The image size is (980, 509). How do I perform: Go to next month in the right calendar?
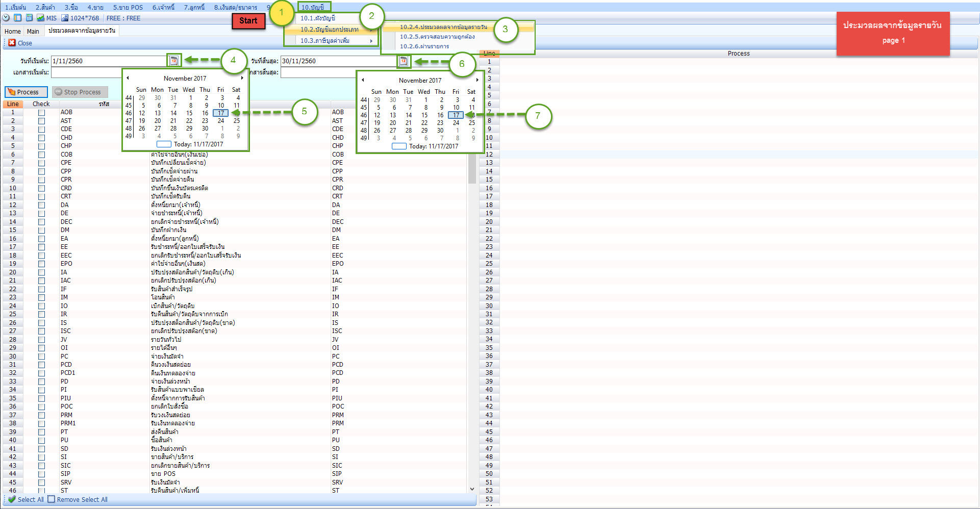pos(478,80)
